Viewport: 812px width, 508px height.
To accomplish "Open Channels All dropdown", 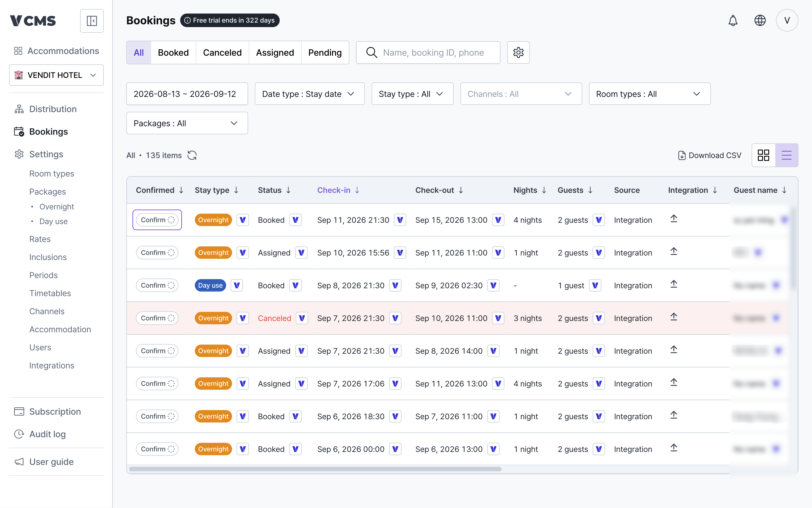I will (521, 94).
